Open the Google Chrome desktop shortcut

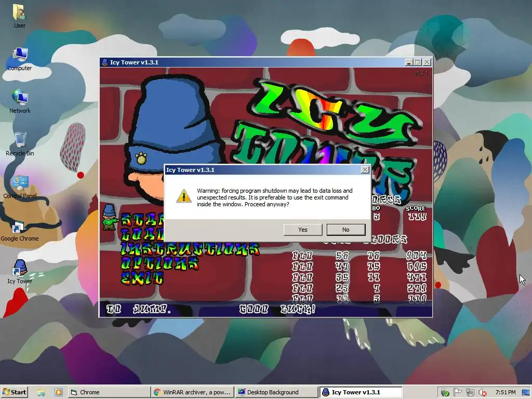pos(20,230)
